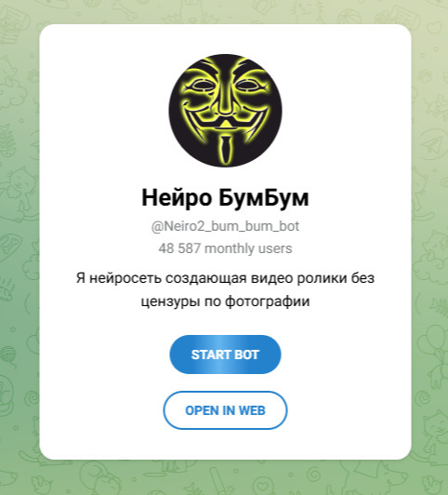This screenshot has width=448, height=495.
Task: Click the Нейро БумБум title
Action: tap(225, 198)
